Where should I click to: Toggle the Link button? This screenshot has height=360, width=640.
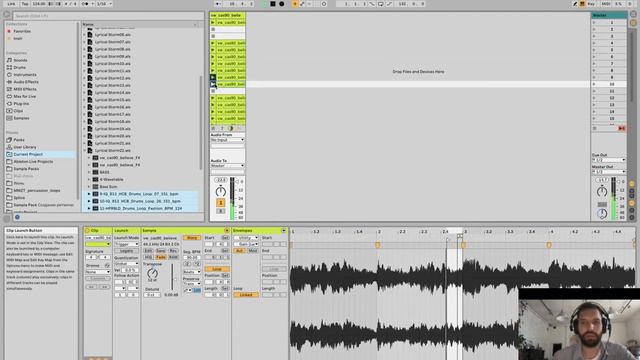tap(11, 4)
